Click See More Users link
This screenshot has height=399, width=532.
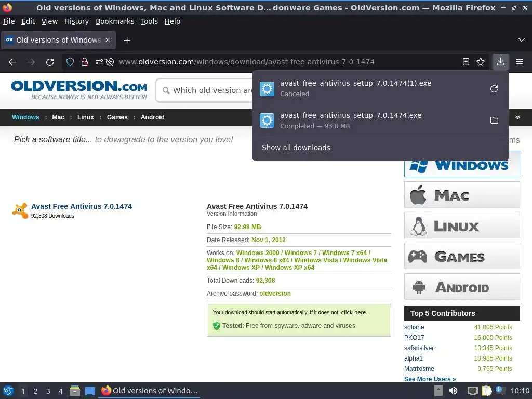430,379
